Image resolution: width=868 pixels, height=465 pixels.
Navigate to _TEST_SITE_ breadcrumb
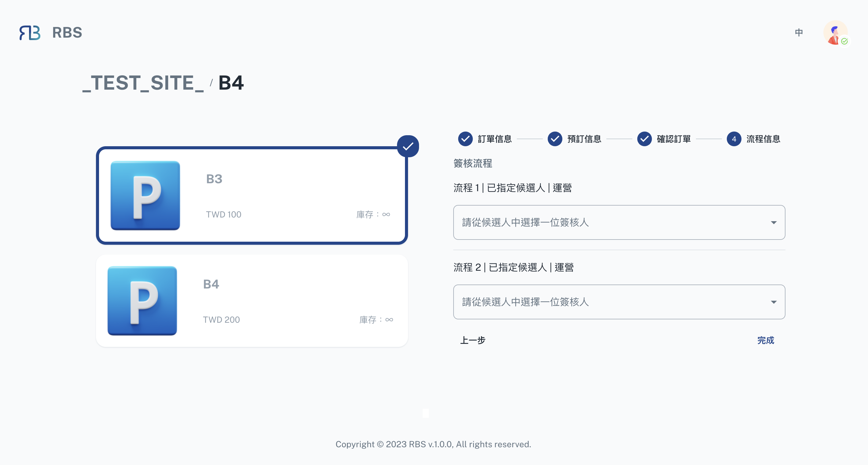tap(143, 83)
